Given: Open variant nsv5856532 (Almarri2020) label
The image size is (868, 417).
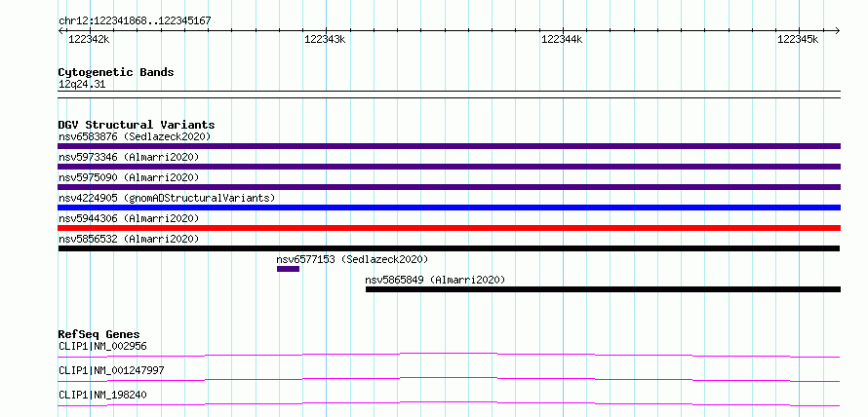Looking at the screenshot, I should [129, 239].
